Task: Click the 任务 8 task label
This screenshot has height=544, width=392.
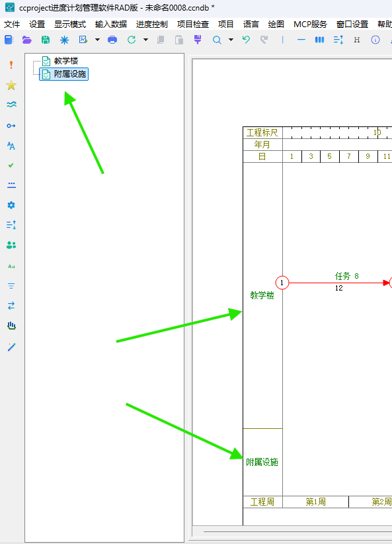Action: (346, 276)
